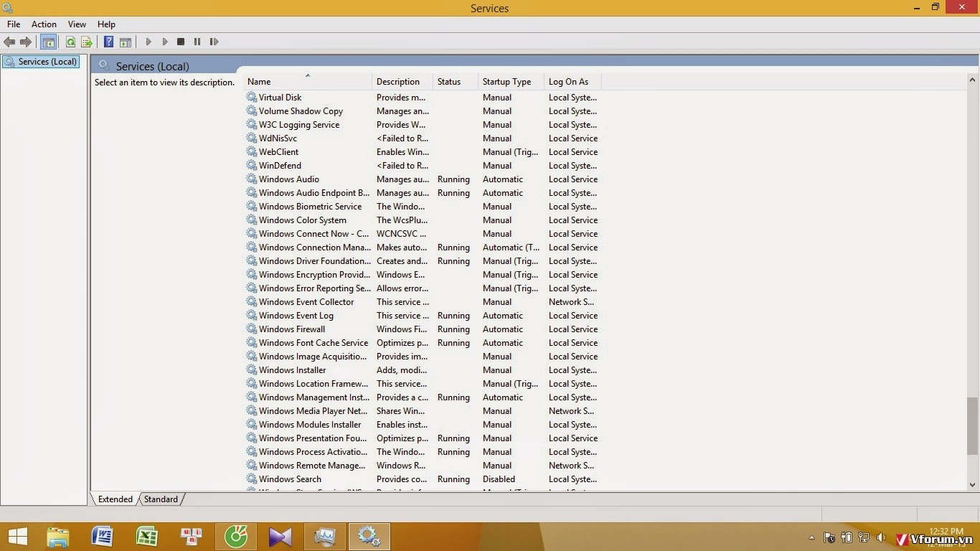Click the Restart Service toolbar icon
This screenshot has width=980, height=551.
pyautogui.click(x=214, y=42)
